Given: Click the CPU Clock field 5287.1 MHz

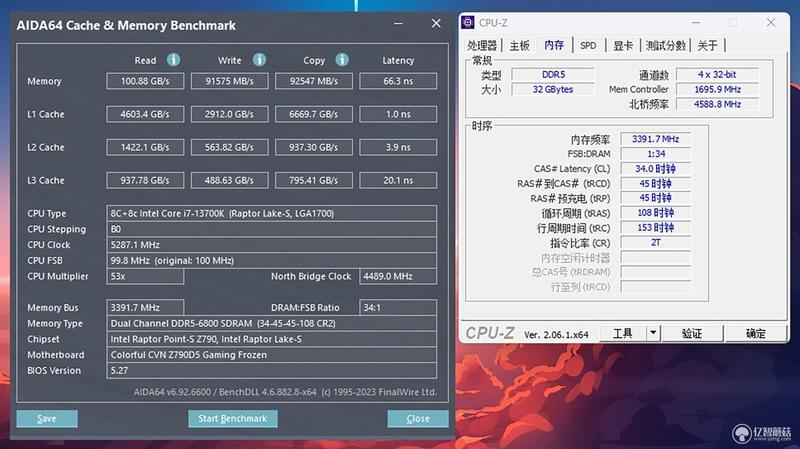Looking at the screenshot, I should [271, 245].
